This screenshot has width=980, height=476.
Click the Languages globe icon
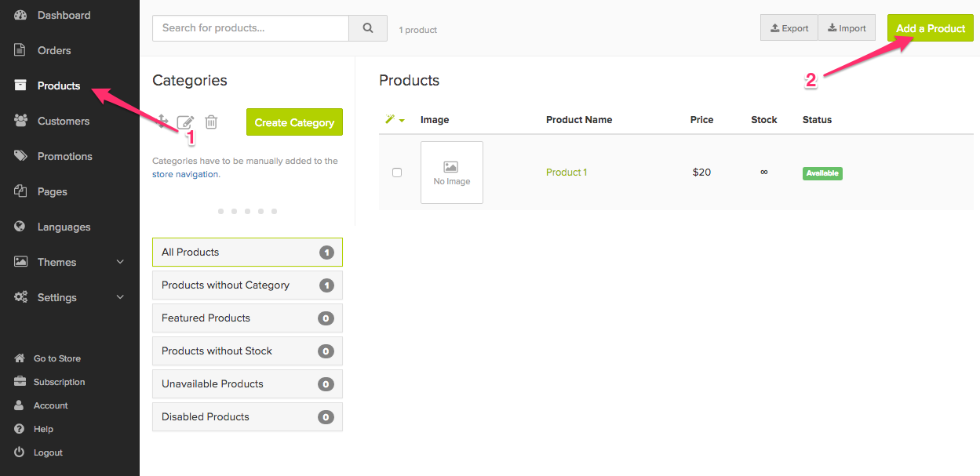tap(21, 227)
